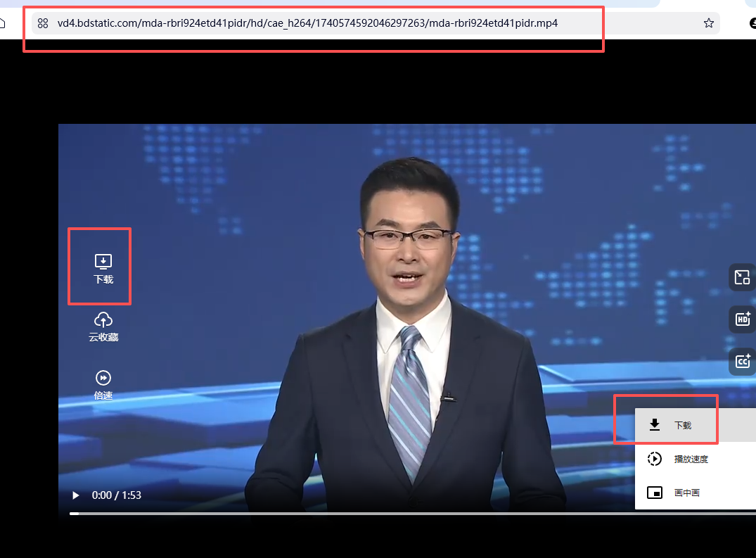The image size is (756, 558).
Task: Toggle the HD enhancement icon
Action: 743,319
